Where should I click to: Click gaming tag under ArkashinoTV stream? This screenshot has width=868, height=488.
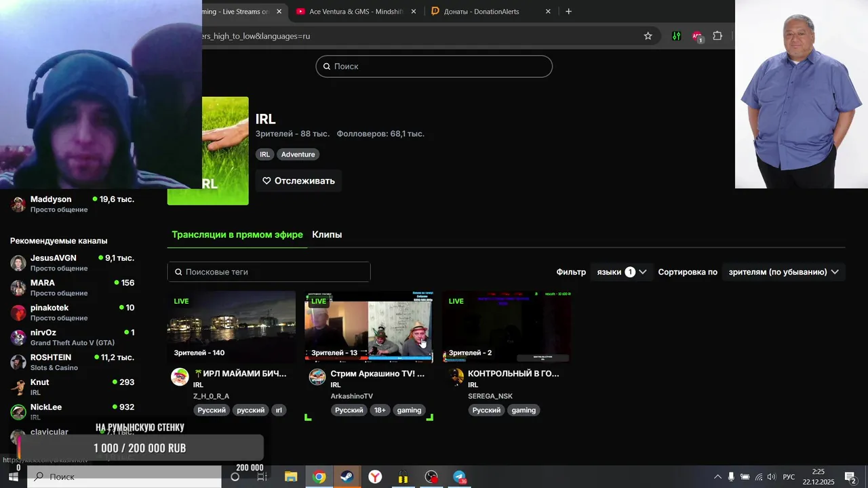pos(409,410)
